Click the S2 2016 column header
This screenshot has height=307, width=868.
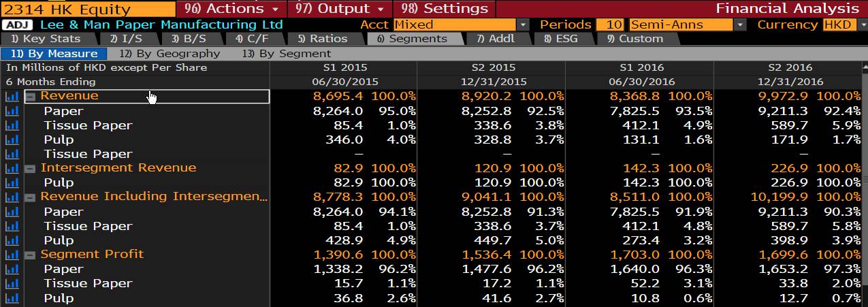(x=790, y=67)
